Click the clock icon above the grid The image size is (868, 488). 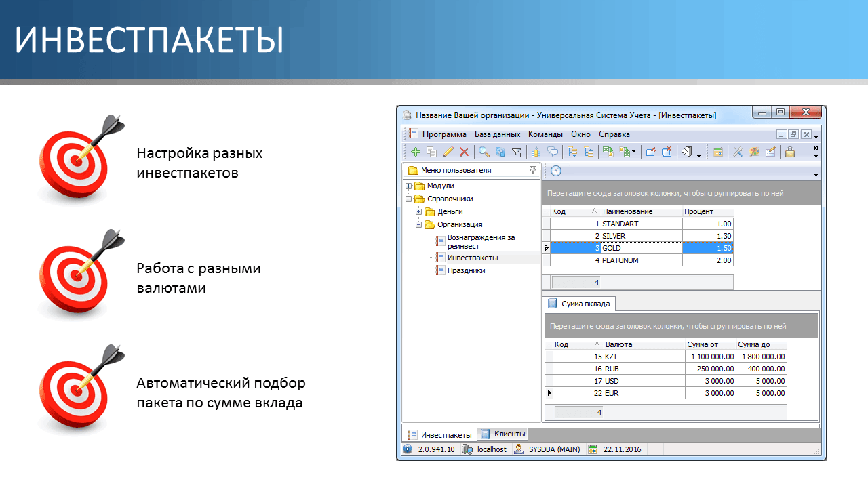(555, 171)
